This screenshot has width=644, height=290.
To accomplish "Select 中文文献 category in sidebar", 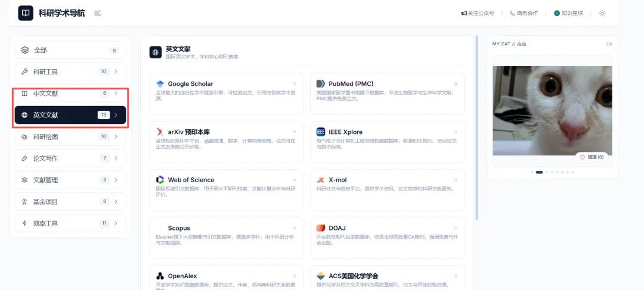I will click(x=70, y=93).
